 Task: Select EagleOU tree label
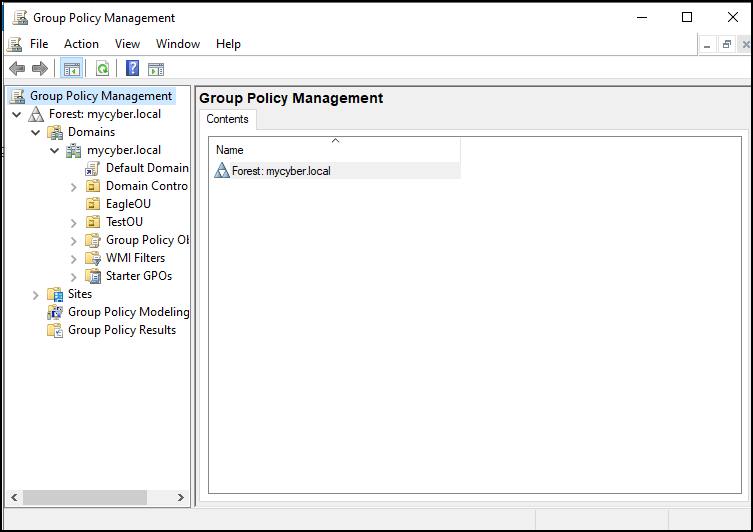point(128,204)
